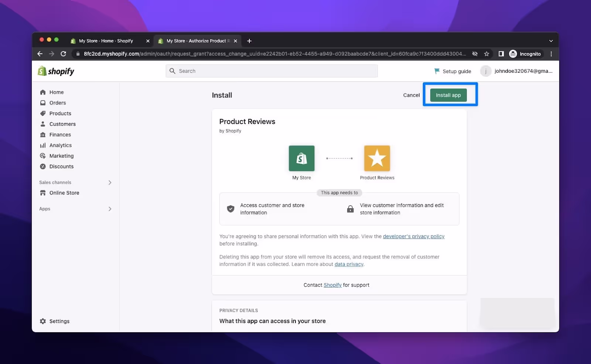Click the Product Reviews heading text
Viewport: 591px width, 364px height.
point(247,121)
